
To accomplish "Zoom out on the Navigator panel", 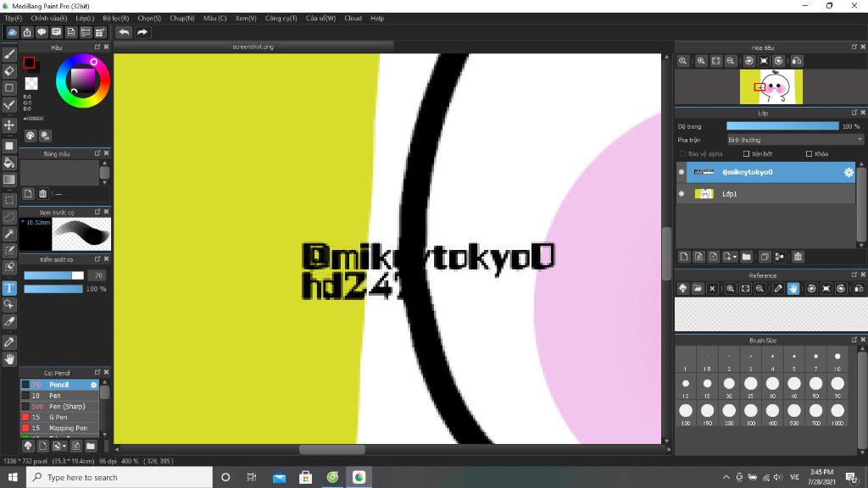I will pos(731,61).
